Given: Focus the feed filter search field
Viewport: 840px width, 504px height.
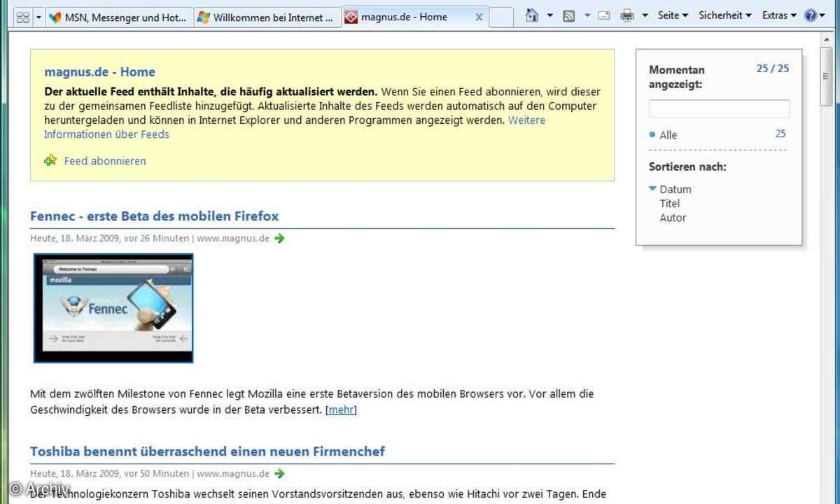Looking at the screenshot, I should [719, 108].
